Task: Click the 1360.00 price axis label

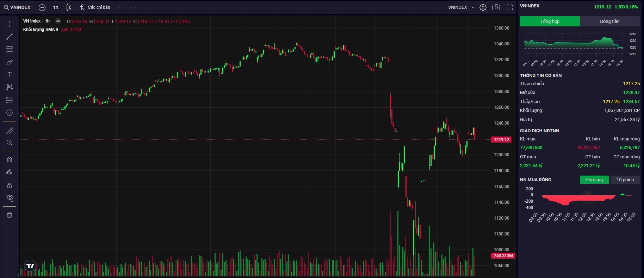Action: click(x=501, y=28)
